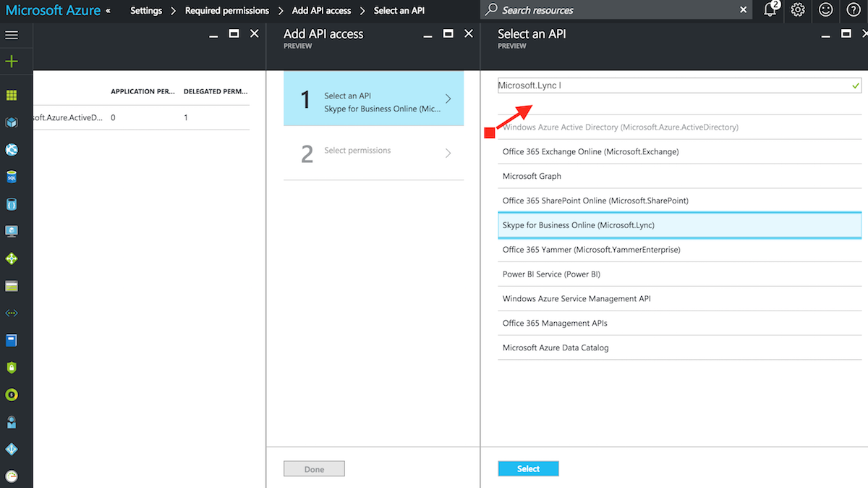Viewport: 868px width, 488px height.
Task: Select Office 365 Exchange Online API
Action: click(679, 152)
